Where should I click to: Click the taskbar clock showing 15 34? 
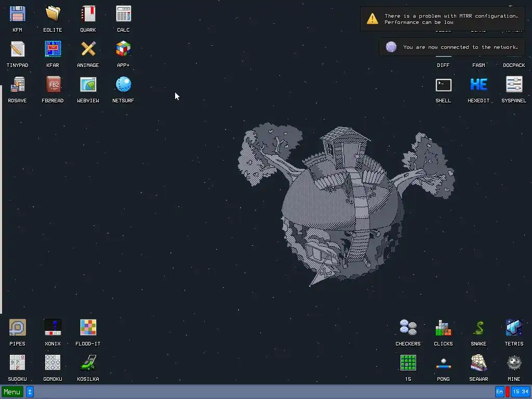[x=521, y=392]
